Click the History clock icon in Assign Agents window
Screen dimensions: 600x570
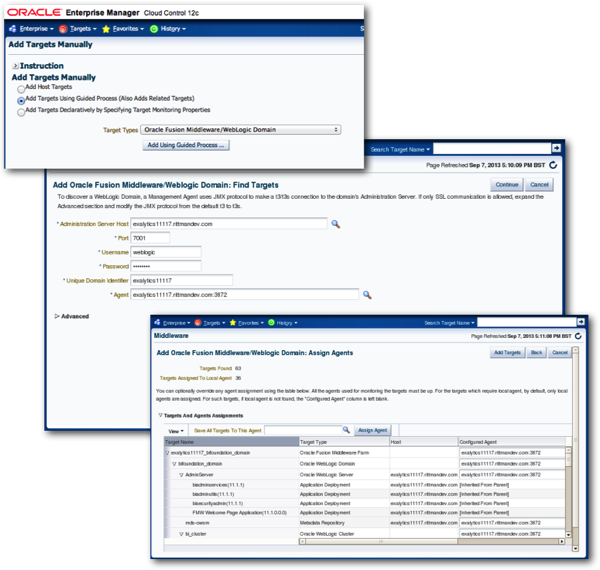point(271,323)
